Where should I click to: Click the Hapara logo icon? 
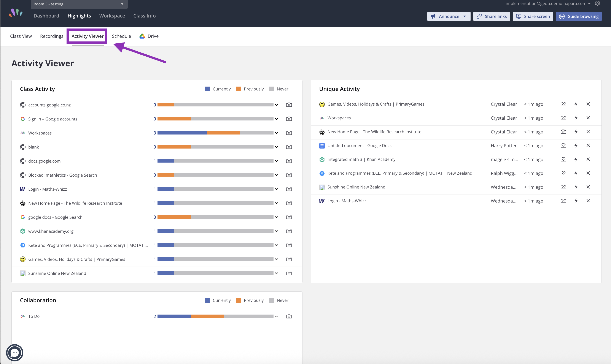[x=16, y=13]
